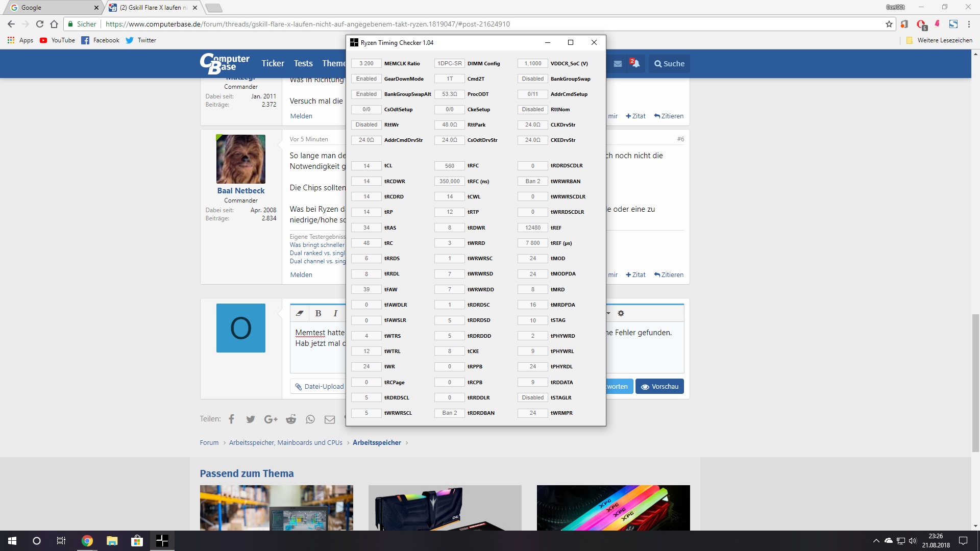
Task: Open Task View from the taskbar
Action: point(61,541)
